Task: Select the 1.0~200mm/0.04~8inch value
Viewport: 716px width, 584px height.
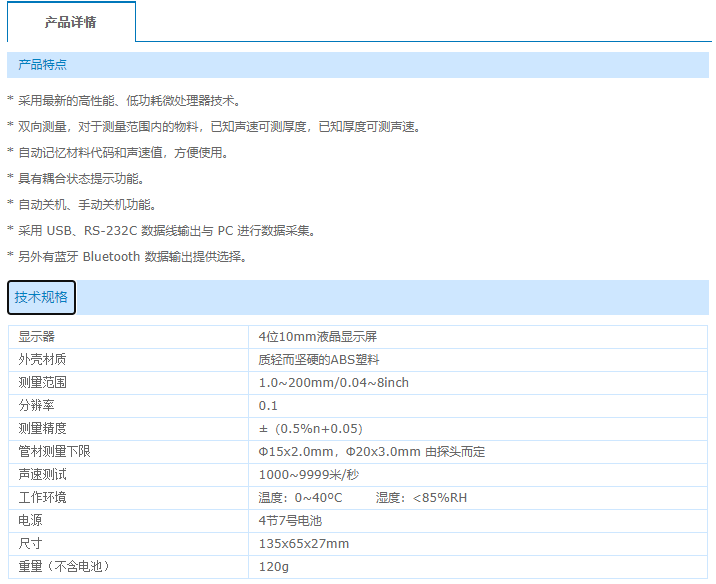Action: (x=333, y=383)
